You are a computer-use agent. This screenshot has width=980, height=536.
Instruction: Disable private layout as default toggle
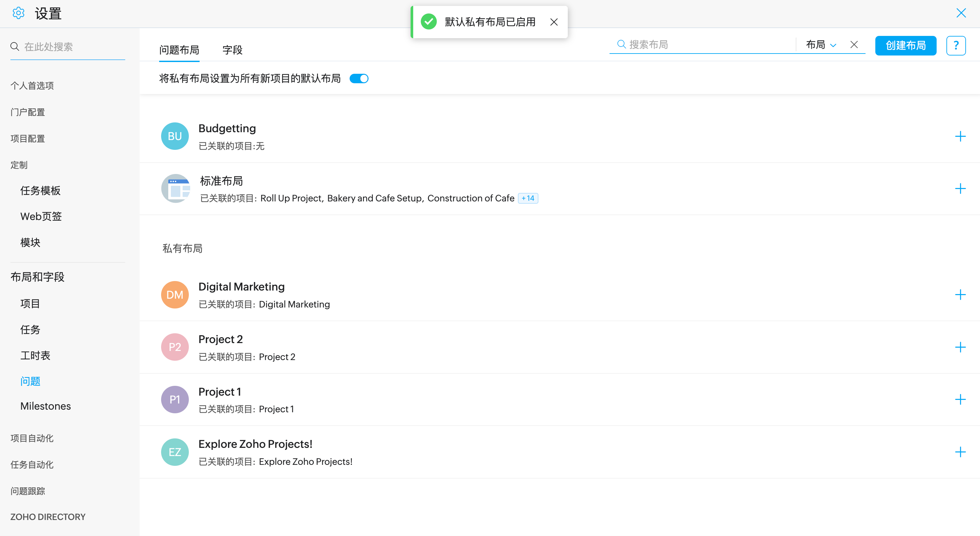coord(359,78)
